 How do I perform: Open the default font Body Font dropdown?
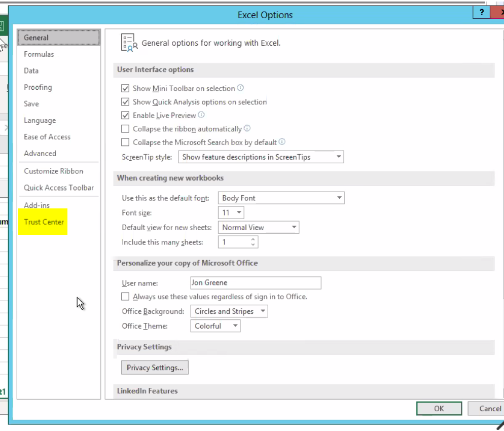tap(281, 198)
